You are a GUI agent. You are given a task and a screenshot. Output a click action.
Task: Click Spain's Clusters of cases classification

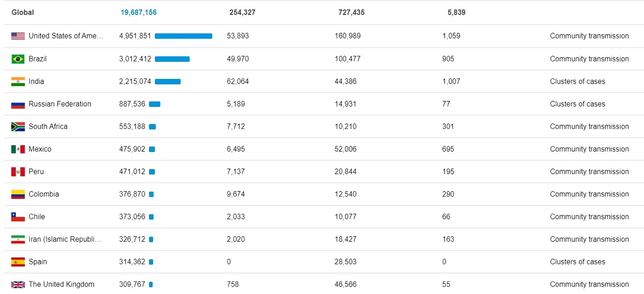[577, 262]
